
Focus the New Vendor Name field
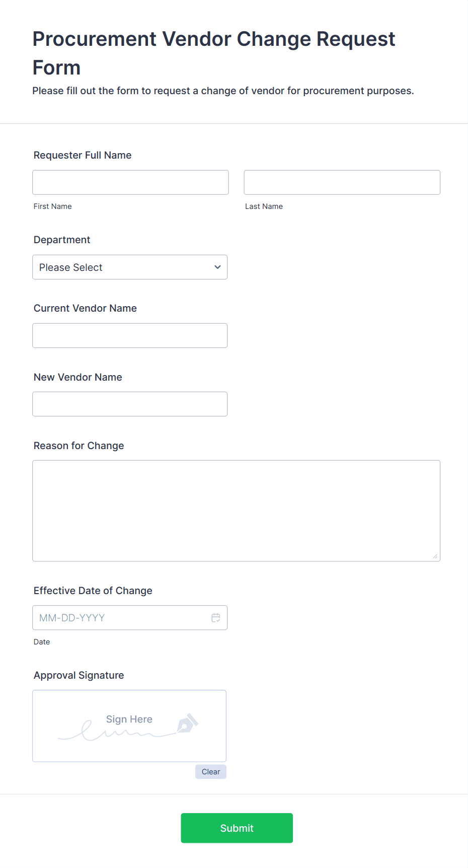pyautogui.click(x=130, y=404)
